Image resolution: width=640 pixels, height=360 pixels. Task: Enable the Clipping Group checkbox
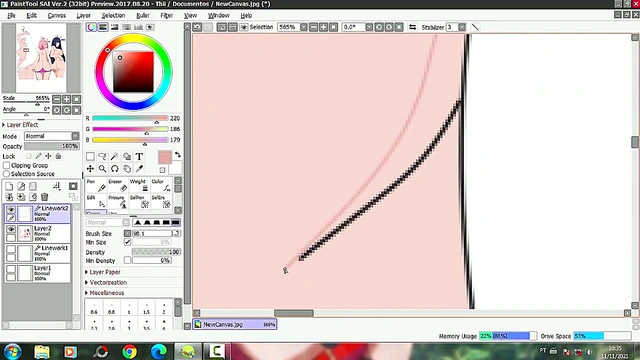point(7,165)
